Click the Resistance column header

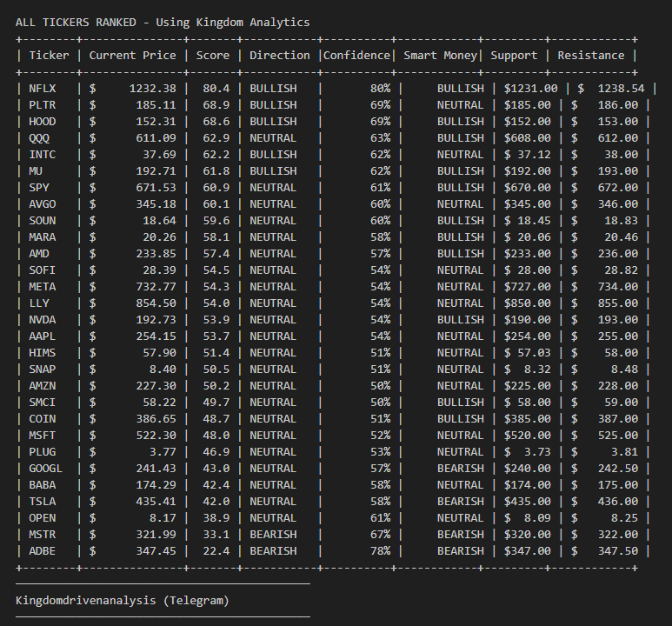click(590, 55)
